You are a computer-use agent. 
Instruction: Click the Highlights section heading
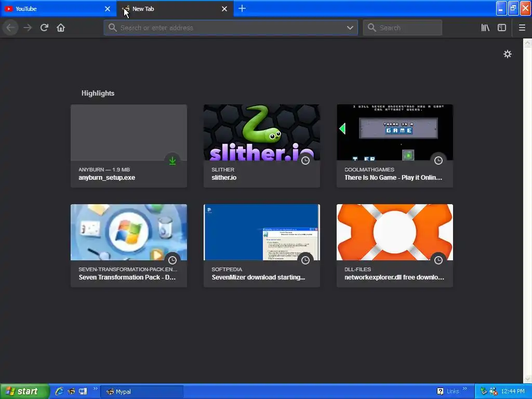click(x=98, y=94)
